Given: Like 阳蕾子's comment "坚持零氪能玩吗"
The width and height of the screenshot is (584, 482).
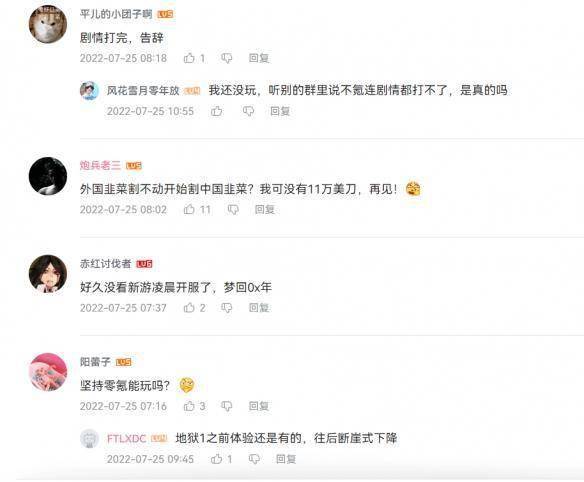Looking at the screenshot, I should click(189, 406).
